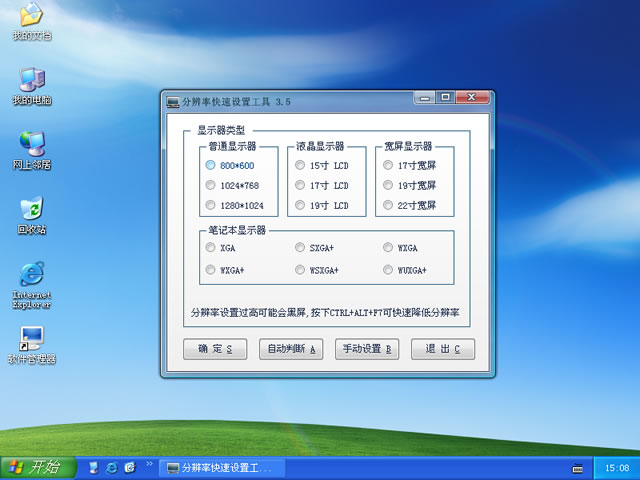Select the WXGA notebook option
Viewport: 640px width, 480px height.
(400, 248)
